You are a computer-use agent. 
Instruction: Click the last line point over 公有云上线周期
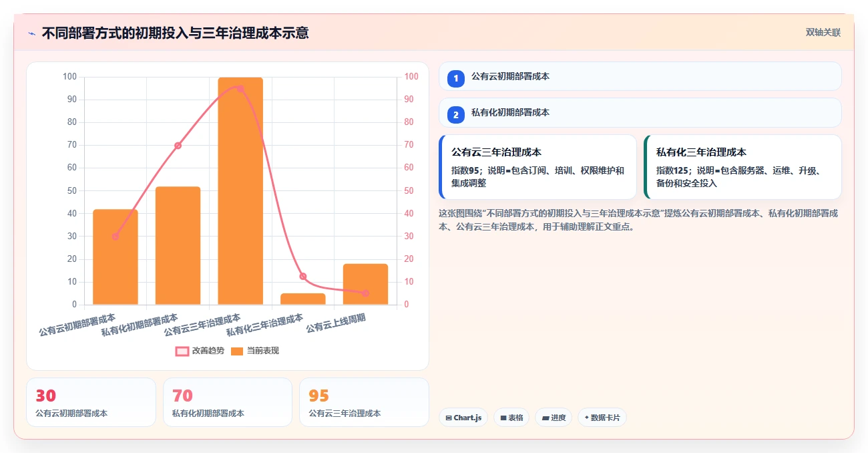click(x=365, y=293)
